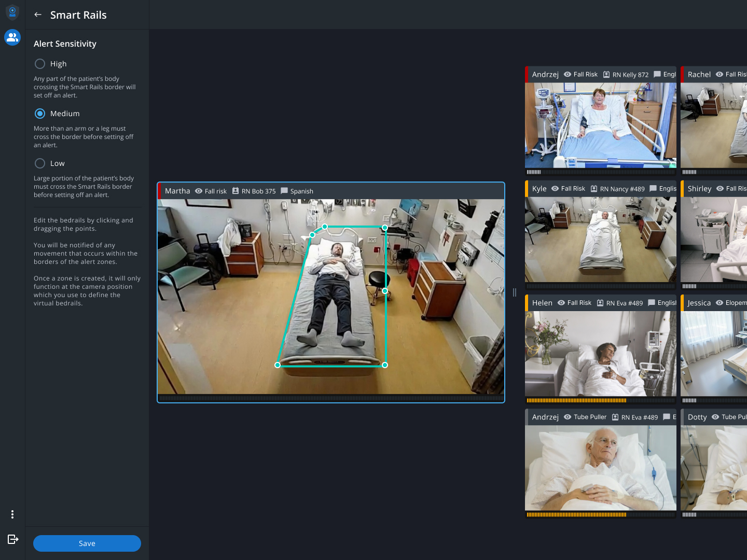Click Dotty's Tube Puller eye icon
747x560 pixels.
tap(715, 417)
